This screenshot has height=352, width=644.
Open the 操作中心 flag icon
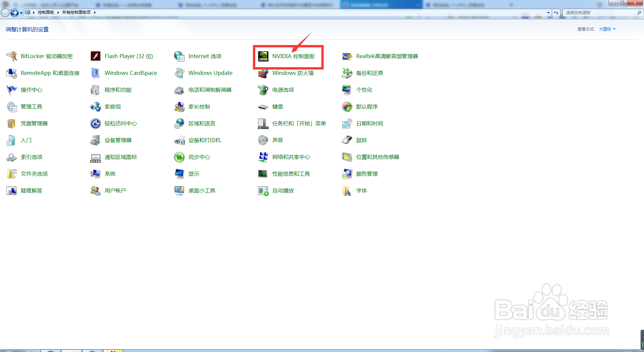pyautogui.click(x=12, y=90)
